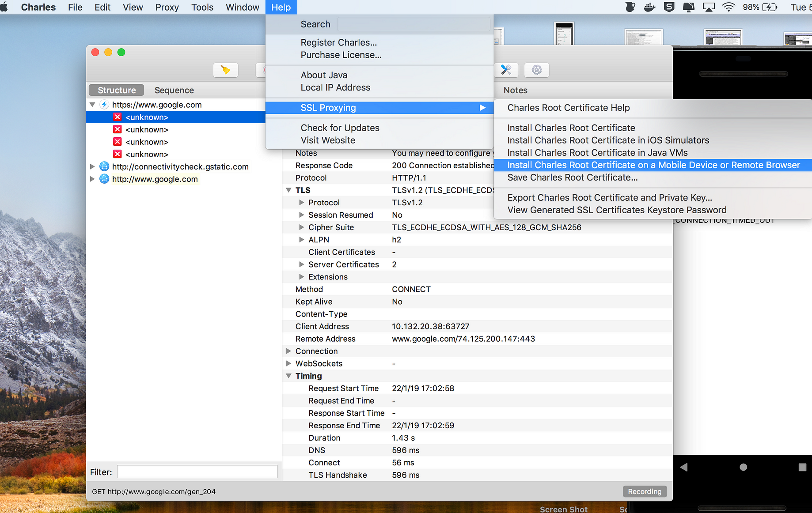Open the Proxy menu

(167, 7)
